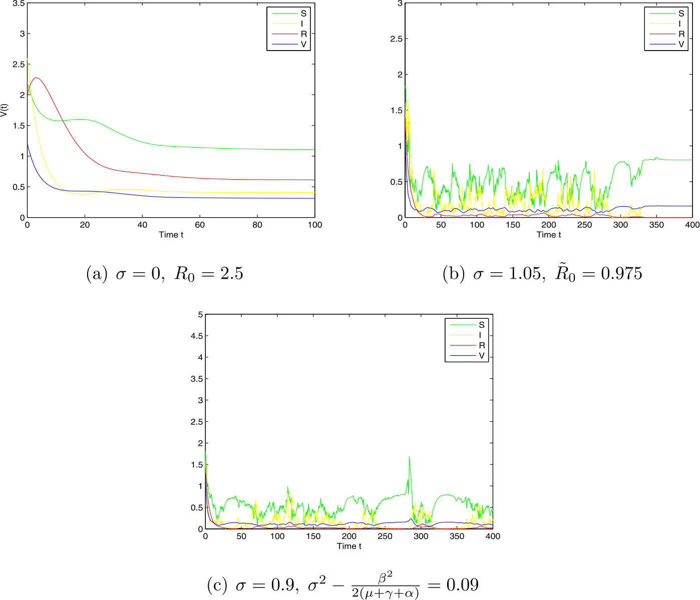Click x-axis tick 350 in plot (b)
The height and width of the screenshot is (600, 700).
656,225
